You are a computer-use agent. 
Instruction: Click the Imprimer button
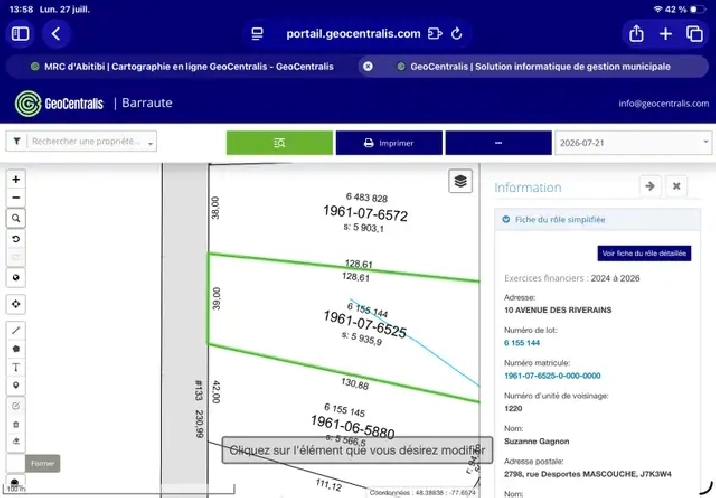coord(389,143)
